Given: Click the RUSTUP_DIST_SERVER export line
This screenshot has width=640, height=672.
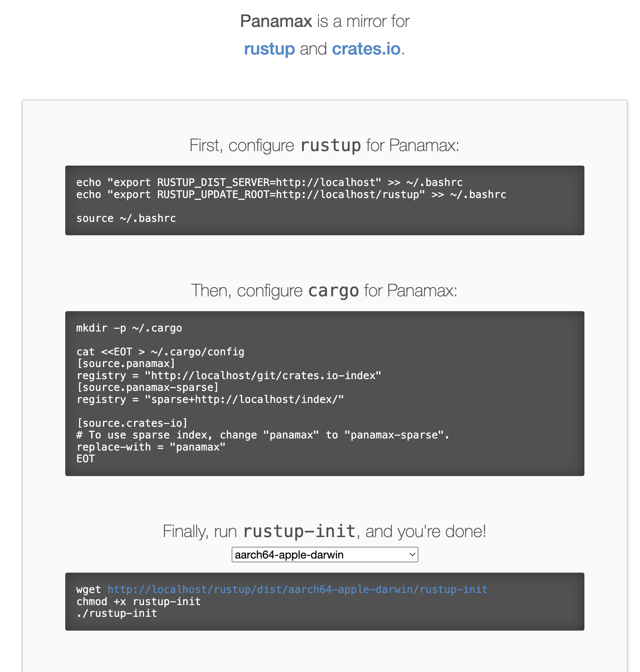Looking at the screenshot, I should [x=269, y=182].
